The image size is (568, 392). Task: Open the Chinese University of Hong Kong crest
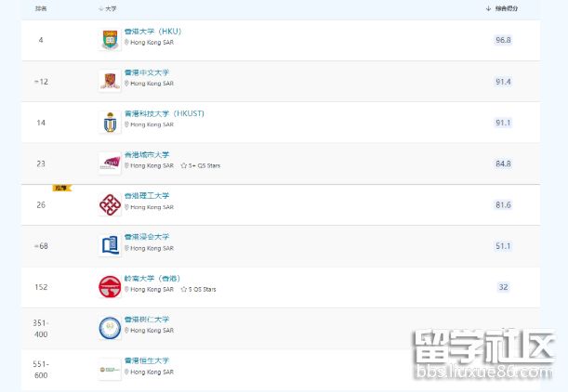tap(110, 81)
